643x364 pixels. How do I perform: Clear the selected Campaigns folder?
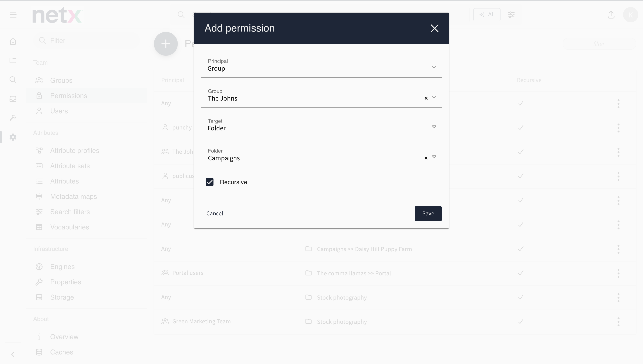tap(426, 158)
